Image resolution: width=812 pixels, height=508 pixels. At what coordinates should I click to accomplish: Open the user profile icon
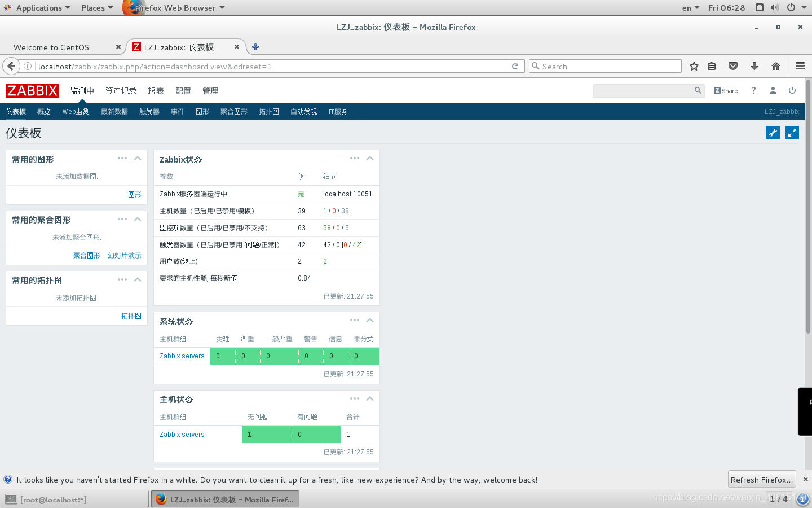click(x=773, y=90)
